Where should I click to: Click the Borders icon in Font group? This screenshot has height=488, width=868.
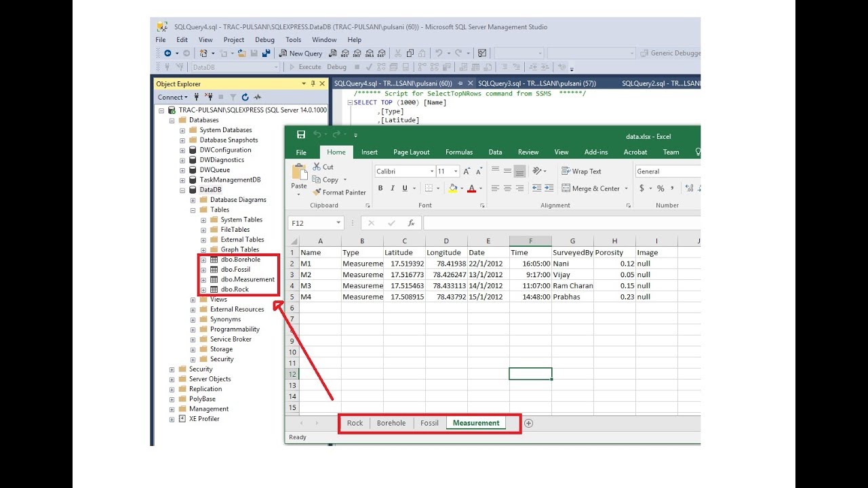429,188
